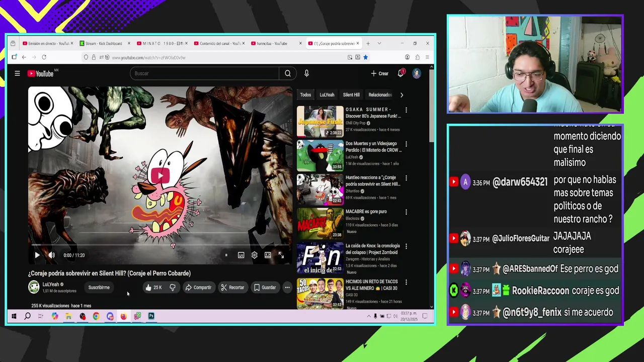
Task: Switch to theater mode
Action: click(x=268, y=255)
